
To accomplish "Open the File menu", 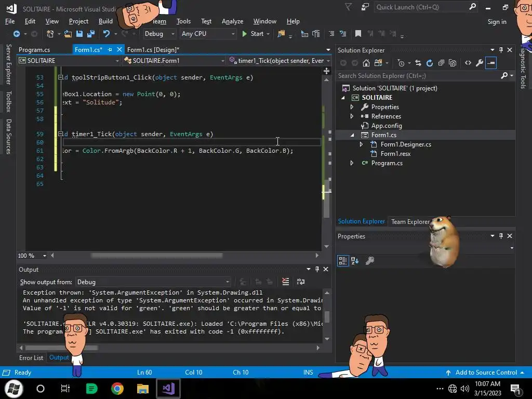I will click(10, 21).
